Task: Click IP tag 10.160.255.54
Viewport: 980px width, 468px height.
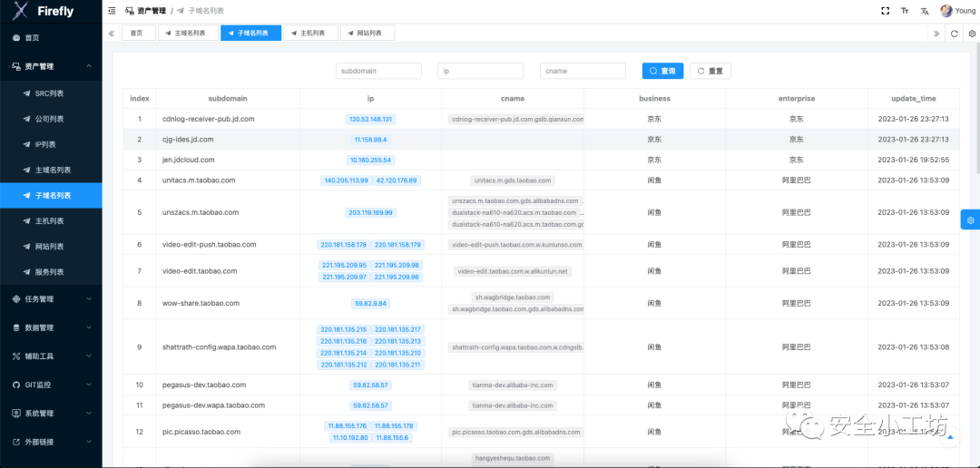Action: (x=370, y=160)
